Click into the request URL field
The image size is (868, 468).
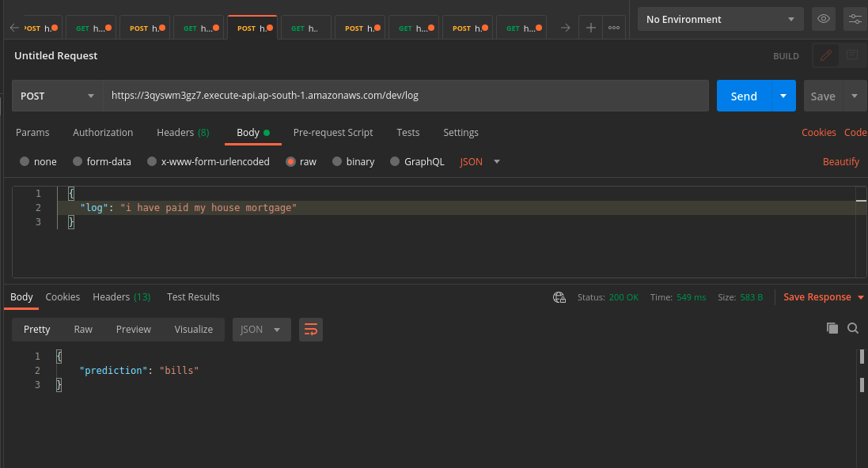click(x=405, y=96)
